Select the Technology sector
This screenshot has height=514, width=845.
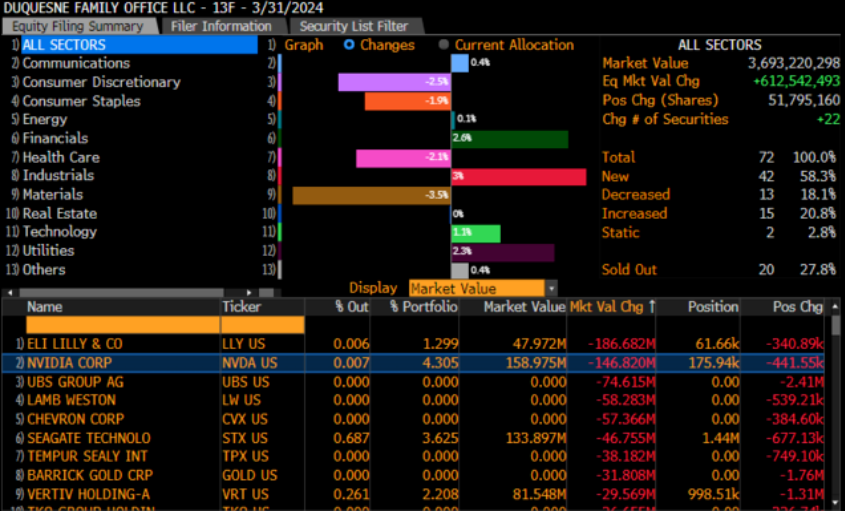(x=60, y=232)
